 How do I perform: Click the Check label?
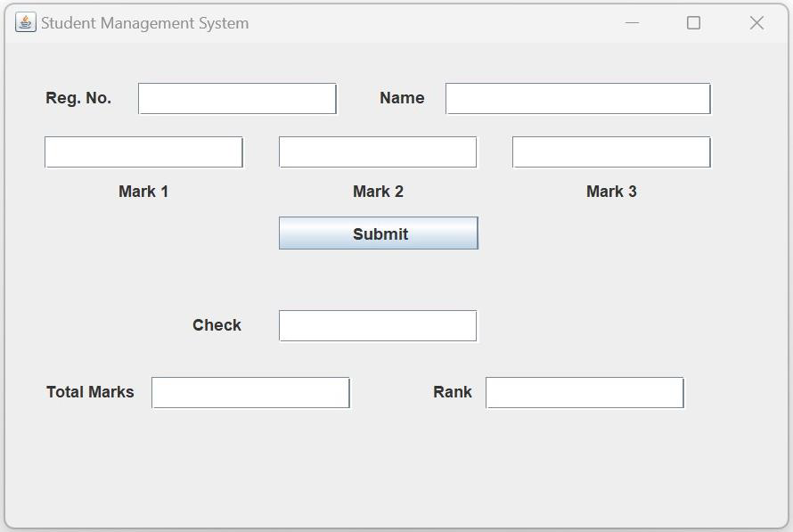[x=217, y=325]
